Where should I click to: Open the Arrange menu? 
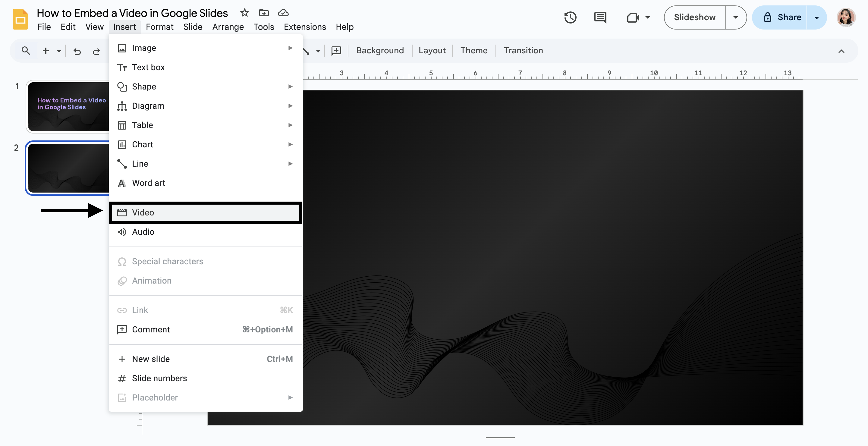(228, 27)
